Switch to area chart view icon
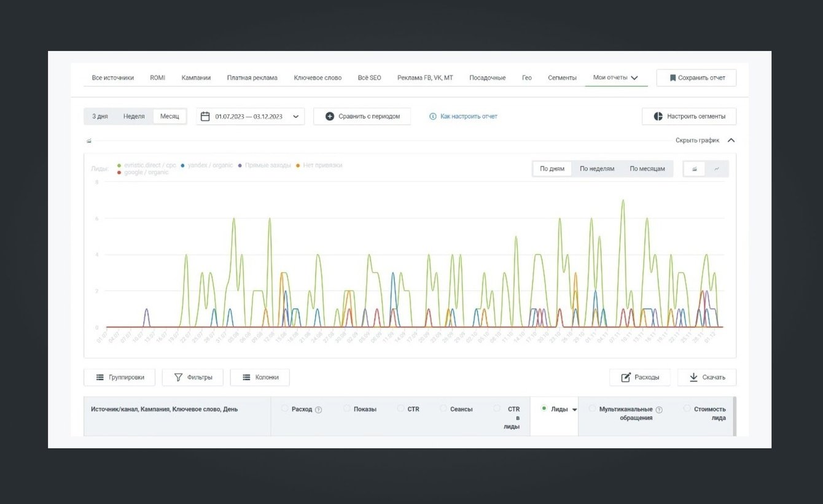Viewport: 823px width, 504px height. [x=695, y=169]
